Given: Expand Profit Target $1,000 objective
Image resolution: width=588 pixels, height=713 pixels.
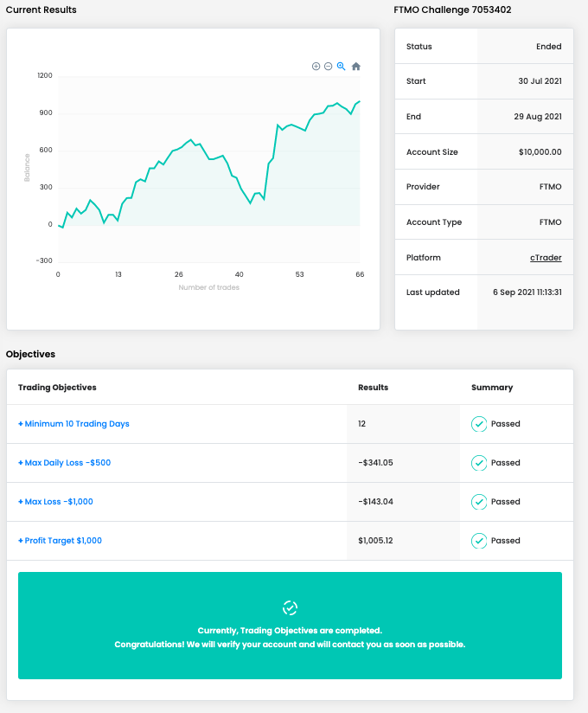Looking at the screenshot, I should point(60,541).
